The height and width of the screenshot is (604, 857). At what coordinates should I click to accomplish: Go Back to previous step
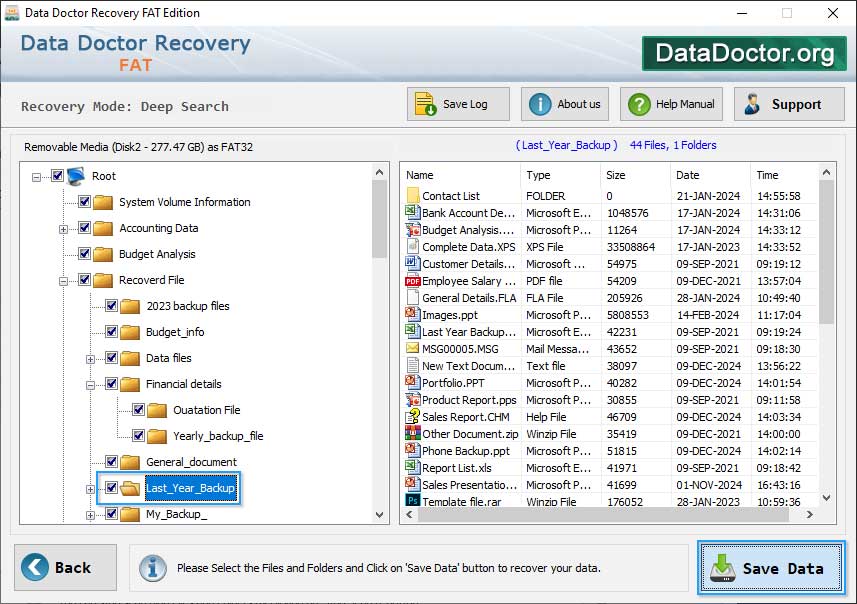65,567
